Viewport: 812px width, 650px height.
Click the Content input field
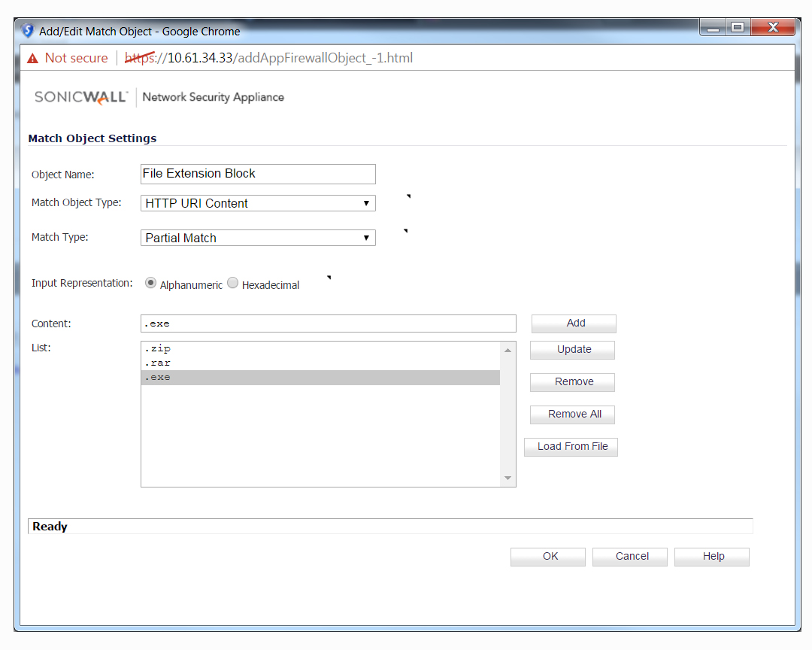tap(329, 323)
